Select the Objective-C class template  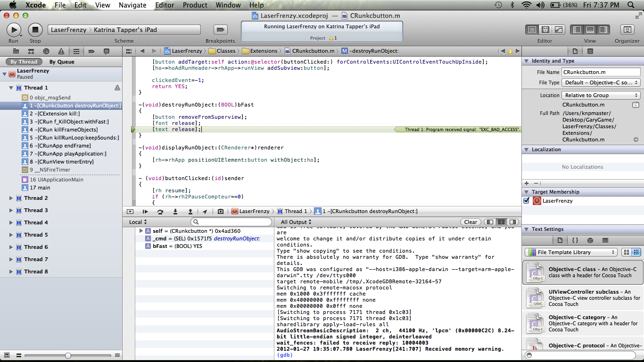point(583,272)
